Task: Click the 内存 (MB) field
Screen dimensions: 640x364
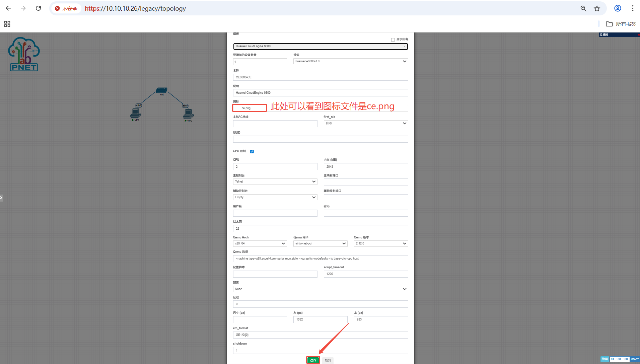Action: 366,167
